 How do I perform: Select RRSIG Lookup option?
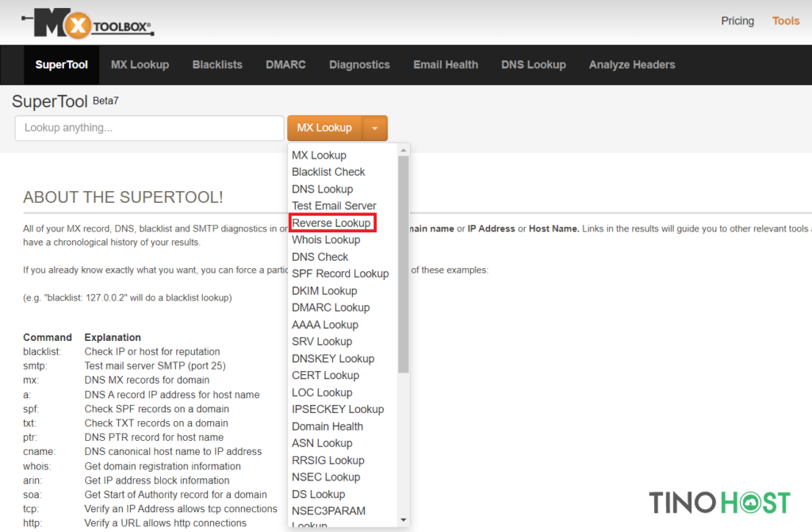click(327, 461)
